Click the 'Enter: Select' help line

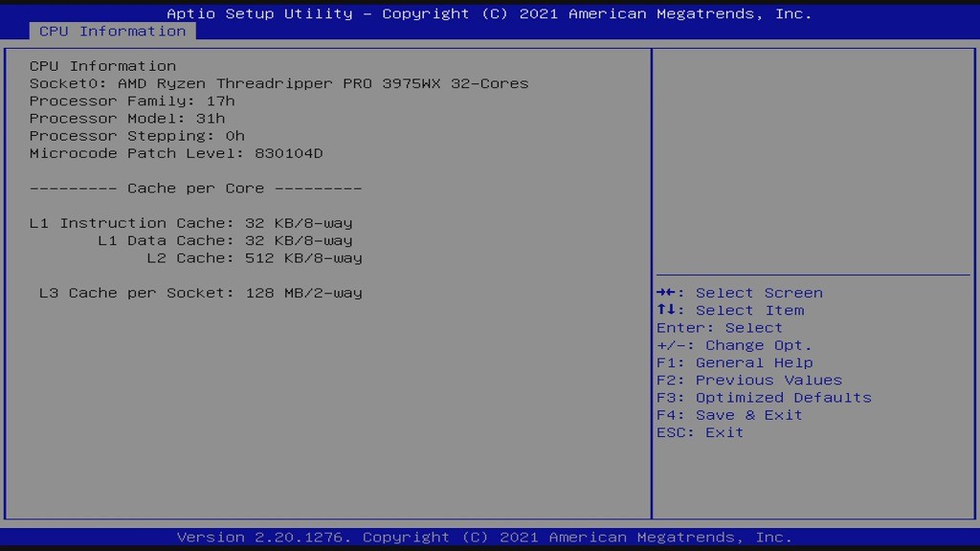tap(720, 328)
